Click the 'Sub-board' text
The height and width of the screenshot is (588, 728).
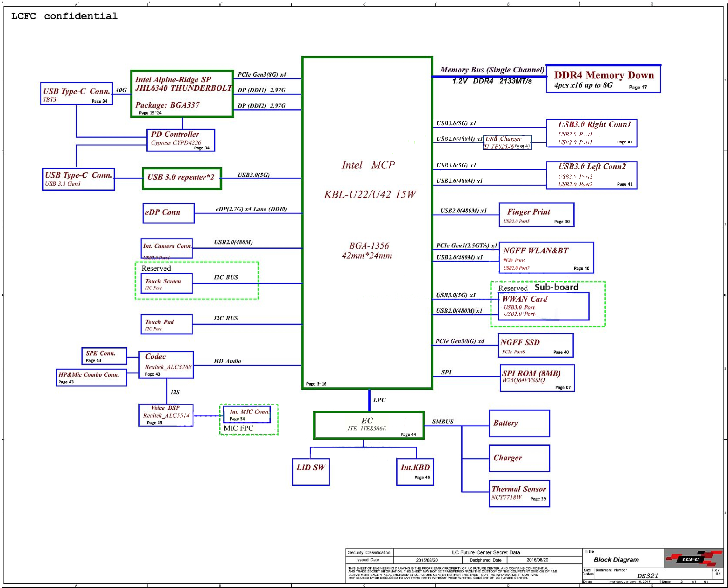point(556,287)
